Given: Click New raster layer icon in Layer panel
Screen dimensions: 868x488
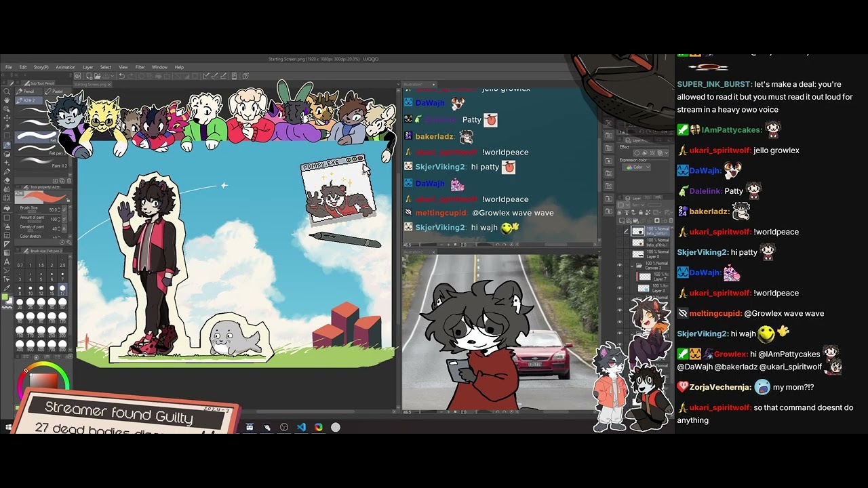Looking at the screenshot, I should click(622, 220).
